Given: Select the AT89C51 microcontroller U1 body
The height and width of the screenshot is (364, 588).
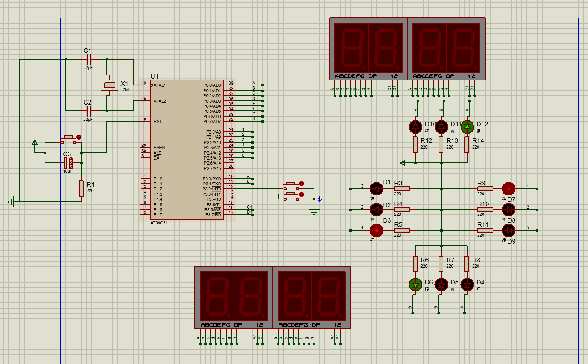Looking at the screenshot, I should 187,150.
